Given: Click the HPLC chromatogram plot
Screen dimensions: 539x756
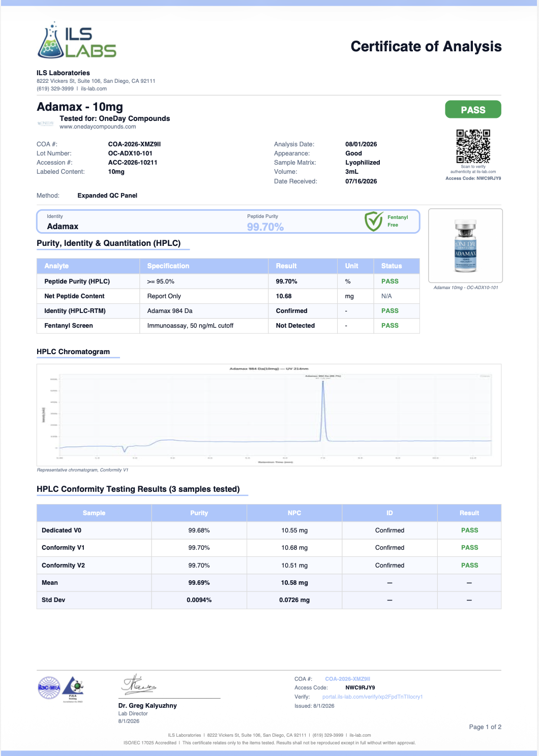Looking at the screenshot, I should [x=269, y=415].
